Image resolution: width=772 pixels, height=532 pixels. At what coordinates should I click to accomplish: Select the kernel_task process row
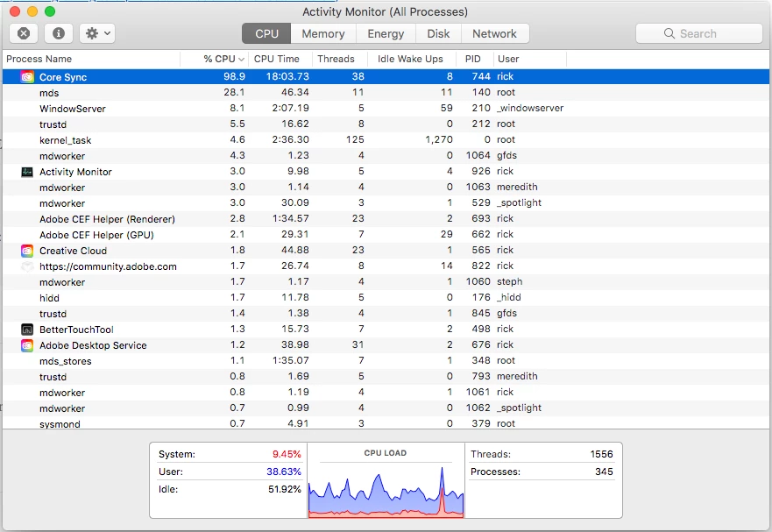click(386, 139)
